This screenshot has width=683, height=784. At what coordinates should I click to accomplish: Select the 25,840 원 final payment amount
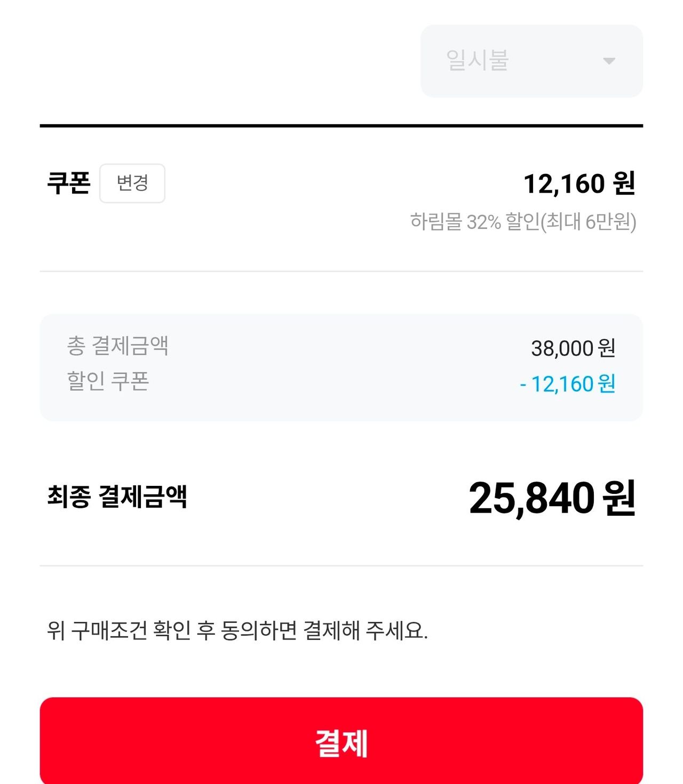click(552, 498)
